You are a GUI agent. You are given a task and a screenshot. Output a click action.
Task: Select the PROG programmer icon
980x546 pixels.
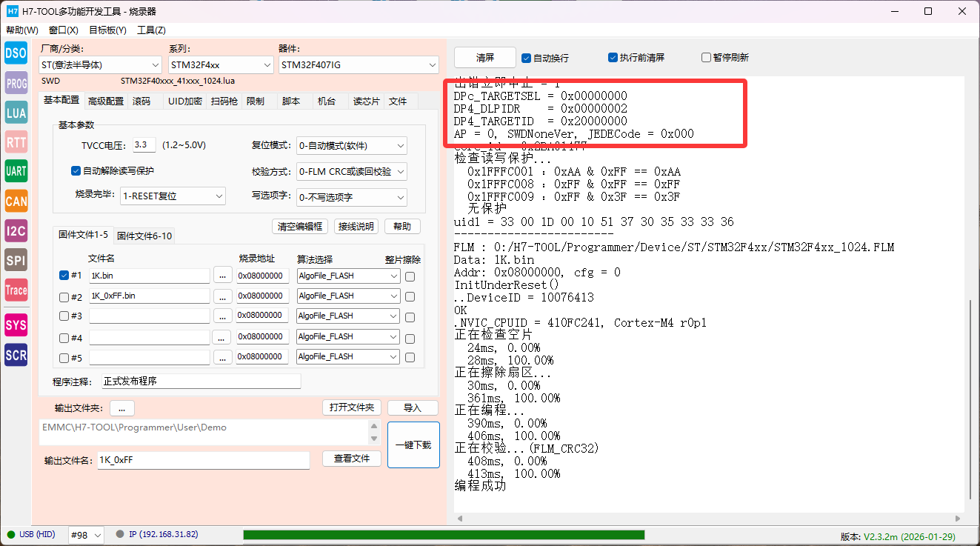(x=16, y=83)
